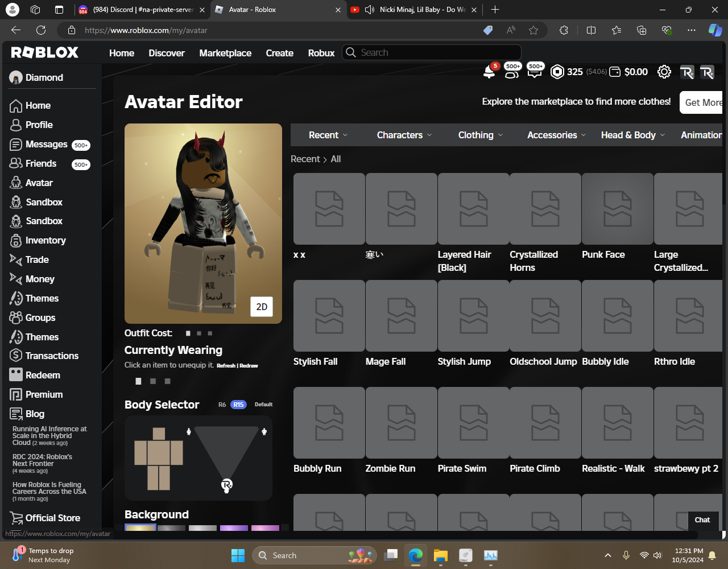Image resolution: width=728 pixels, height=569 pixels.
Task: Open Robux in the top navigation
Action: click(x=321, y=53)
